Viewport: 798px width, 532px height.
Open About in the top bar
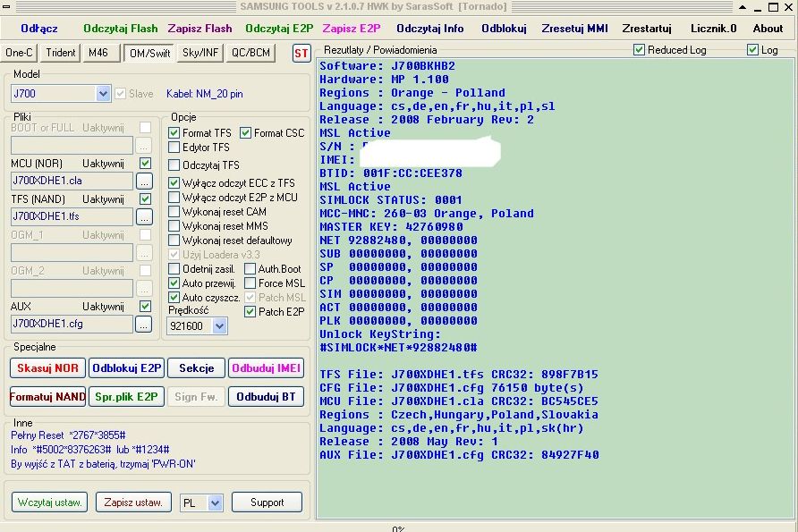pos(768,29)
